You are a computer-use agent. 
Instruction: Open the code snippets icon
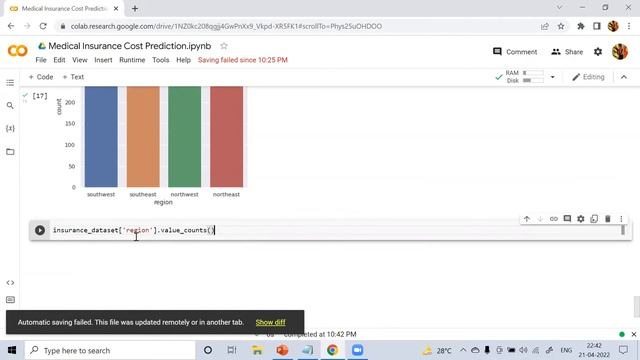tap(10, 282)
